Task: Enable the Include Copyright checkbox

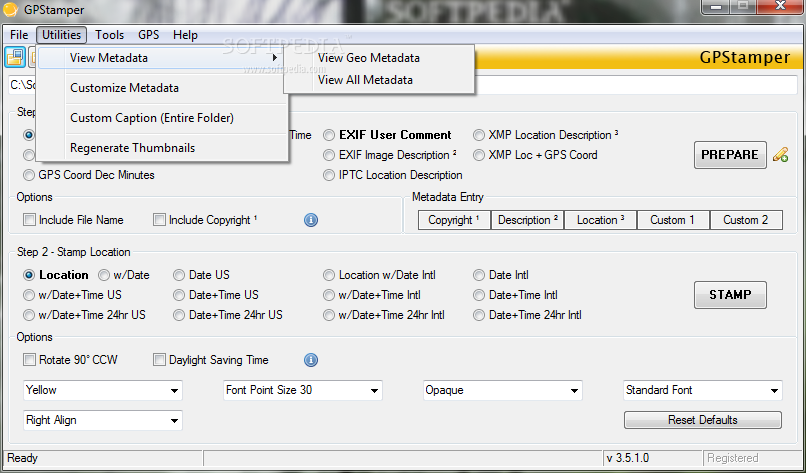Action: (159, 220)
